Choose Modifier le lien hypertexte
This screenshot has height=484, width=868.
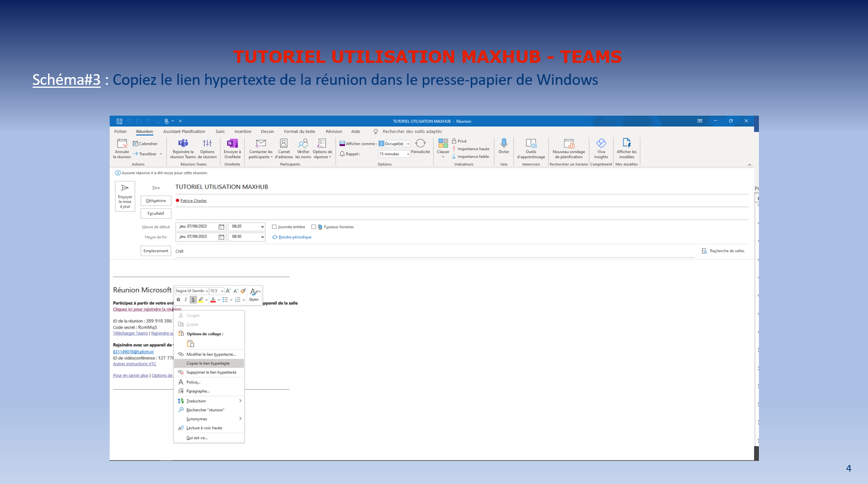(x=209, y=354)
